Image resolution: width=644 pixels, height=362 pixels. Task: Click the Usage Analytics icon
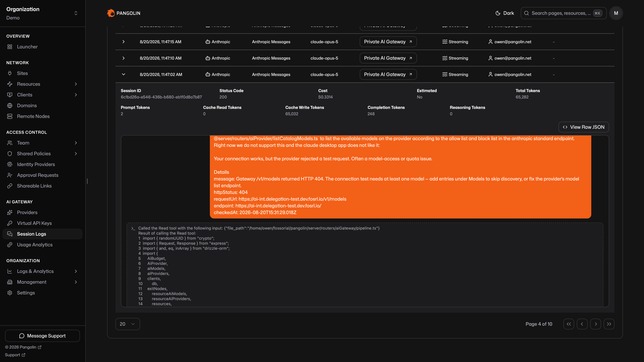pos(10,245)
